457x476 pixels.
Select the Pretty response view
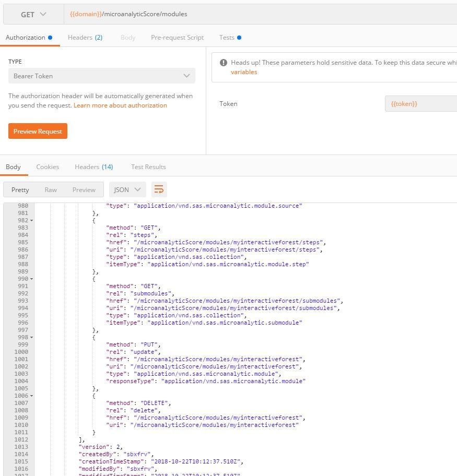click(x=20, y=189)
